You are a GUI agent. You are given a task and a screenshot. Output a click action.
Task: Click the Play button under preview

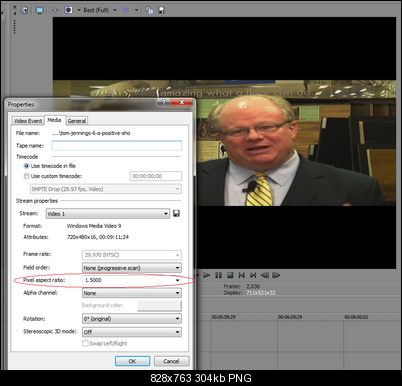[x=207, y=275]
